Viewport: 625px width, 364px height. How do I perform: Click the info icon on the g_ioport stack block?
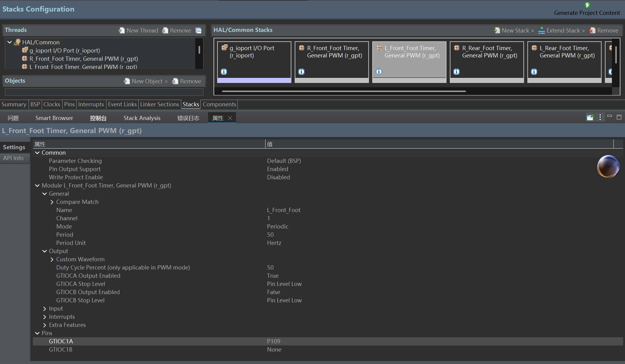point(224,72)
